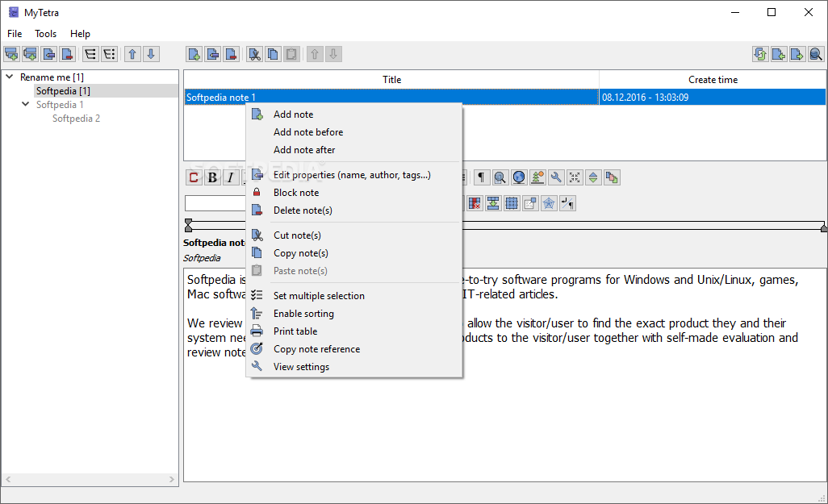Viewport: 828px width, 504px height.
Task: Click the clear formatting red C icon
Action: (x=194, y=177)
